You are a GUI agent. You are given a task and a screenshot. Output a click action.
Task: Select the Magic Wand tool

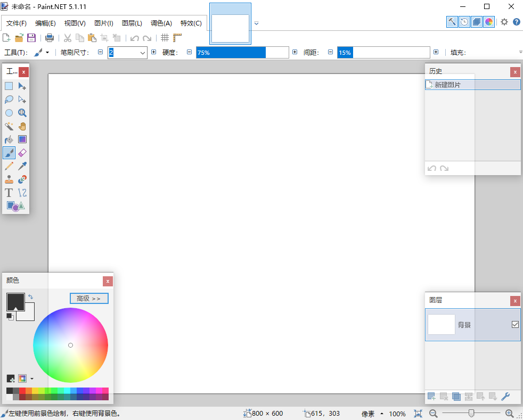pyautogui.click(x=9, y=126)
